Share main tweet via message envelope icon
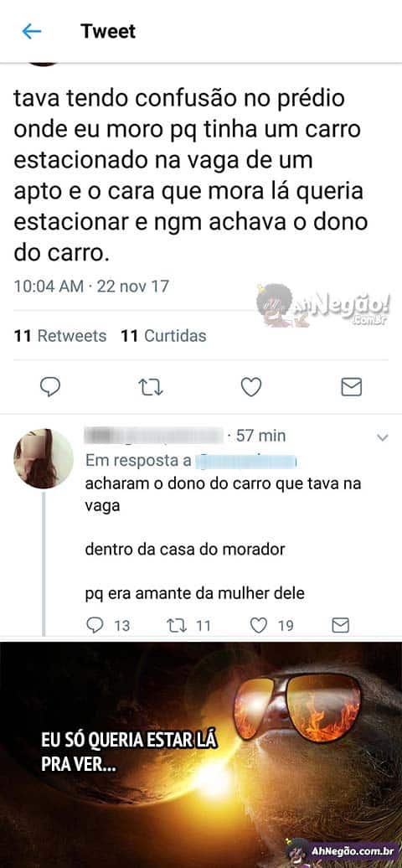Image resolution: width=402 pixels, height=868 pixels. click(x=351, y=387)
